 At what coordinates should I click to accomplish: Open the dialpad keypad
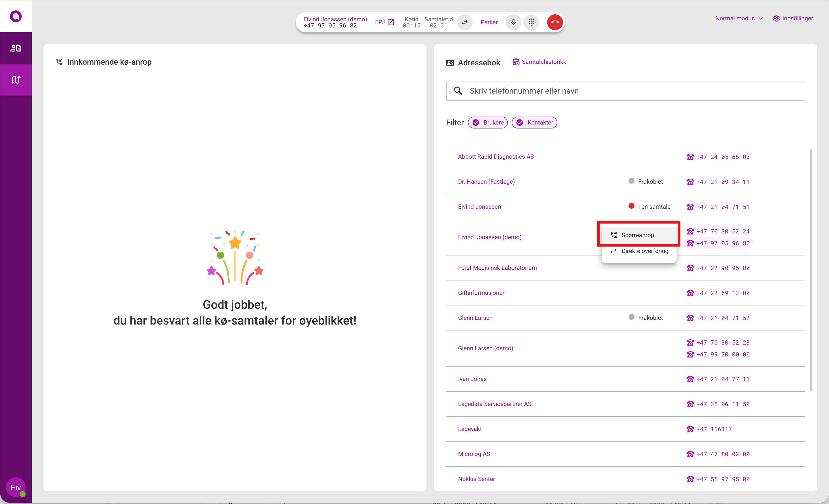click(x=531, y=22)
